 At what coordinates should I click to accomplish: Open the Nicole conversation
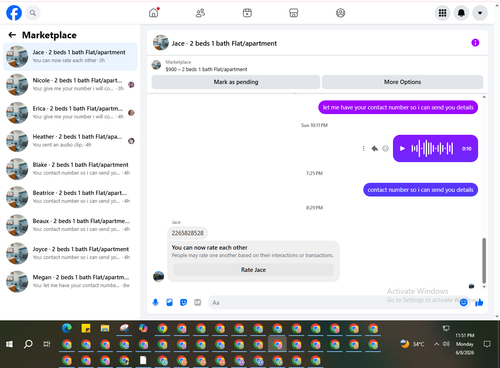pos(70,85)
